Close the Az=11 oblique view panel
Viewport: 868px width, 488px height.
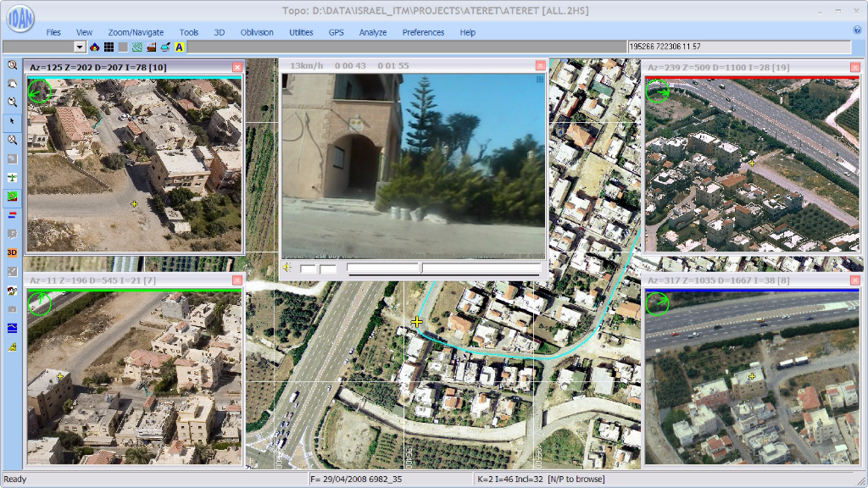[x=237, y=280]
